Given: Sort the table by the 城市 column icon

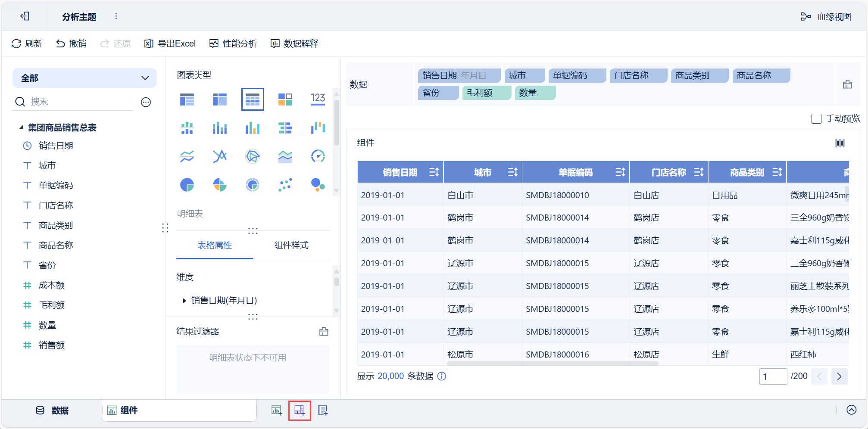Looking at the screenshot, I should (x=512, y=172).
